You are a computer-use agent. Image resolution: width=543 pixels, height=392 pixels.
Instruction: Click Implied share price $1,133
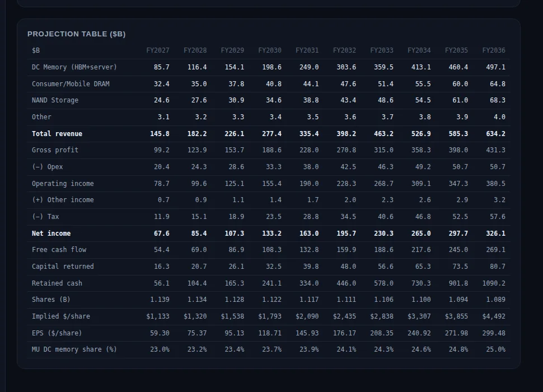pos(157,316)
